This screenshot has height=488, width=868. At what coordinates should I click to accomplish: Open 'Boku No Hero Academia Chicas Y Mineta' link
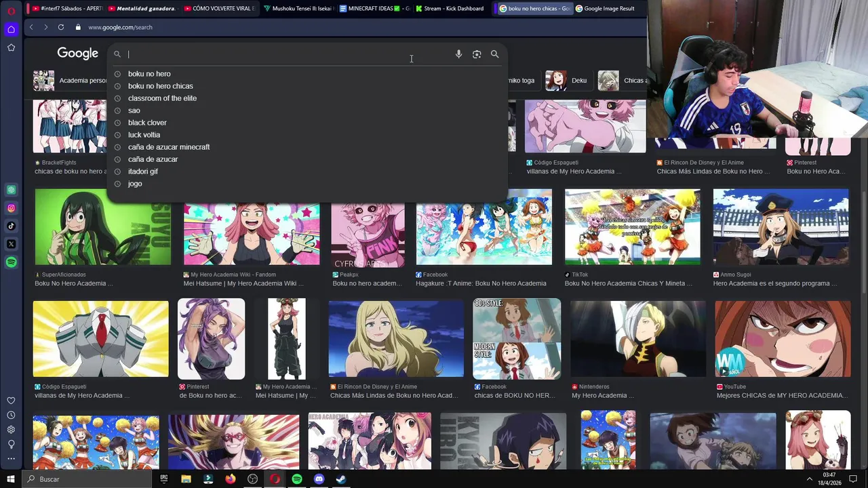coord(629,283)
